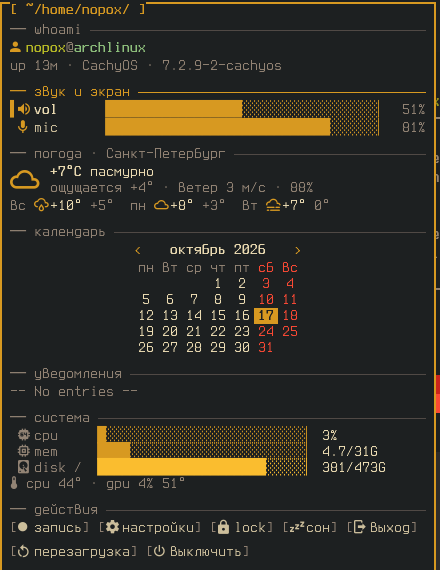440x570 pixels.
Task: Shut down with Выключить button
Action: coord(198,552)
